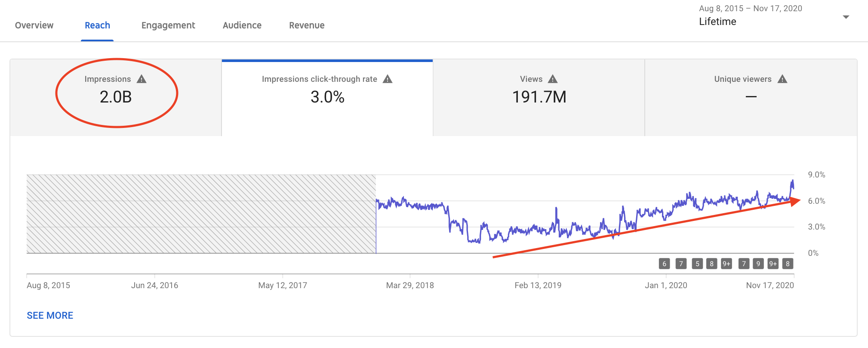
Task: Click the timeline marker labeled 6
Action: point(664,264)
